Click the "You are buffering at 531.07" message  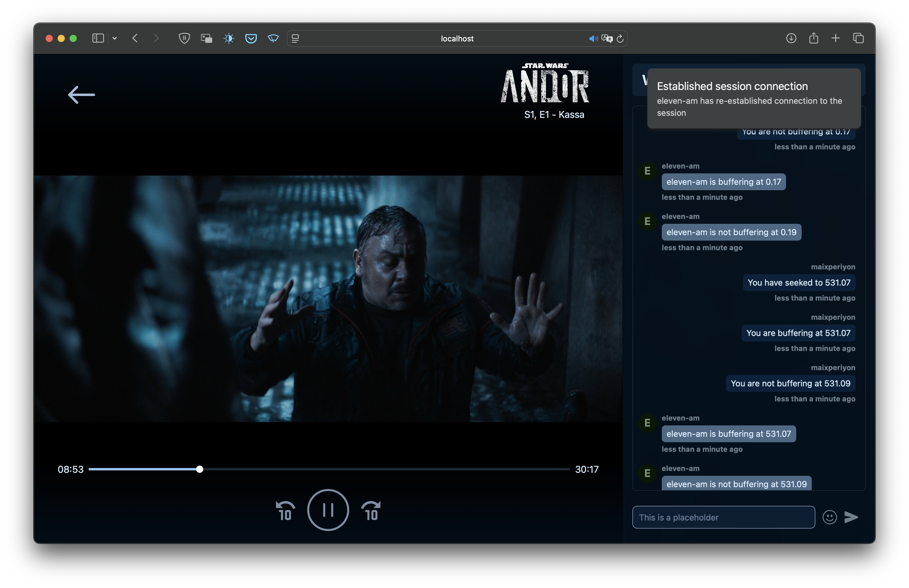798,333
